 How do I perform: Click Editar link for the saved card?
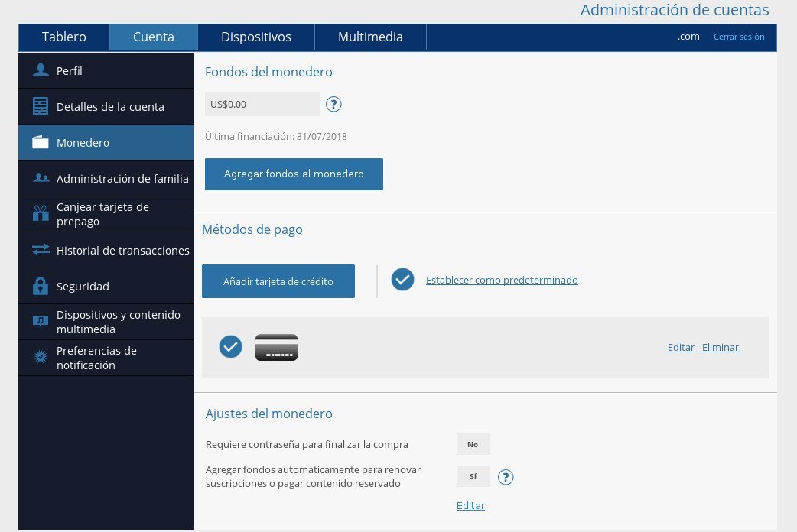coord(681,348)
